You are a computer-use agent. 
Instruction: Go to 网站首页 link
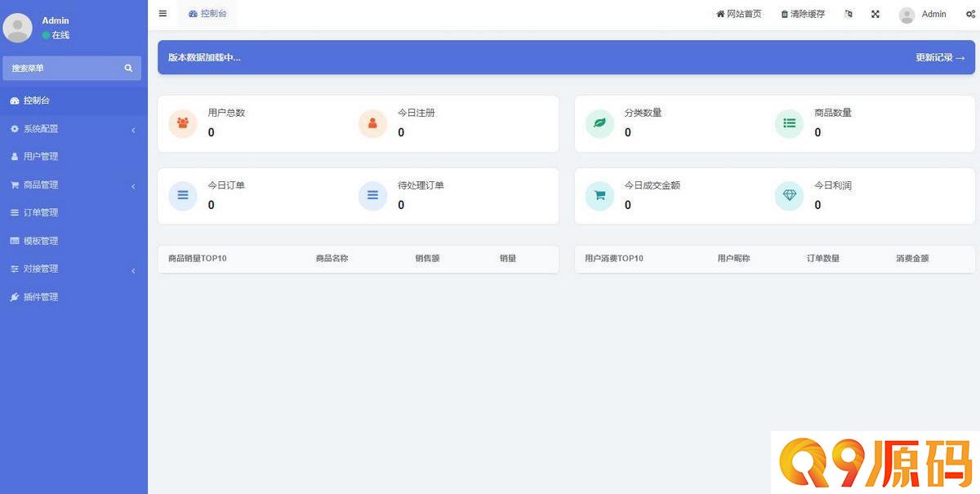click(739, 14)
